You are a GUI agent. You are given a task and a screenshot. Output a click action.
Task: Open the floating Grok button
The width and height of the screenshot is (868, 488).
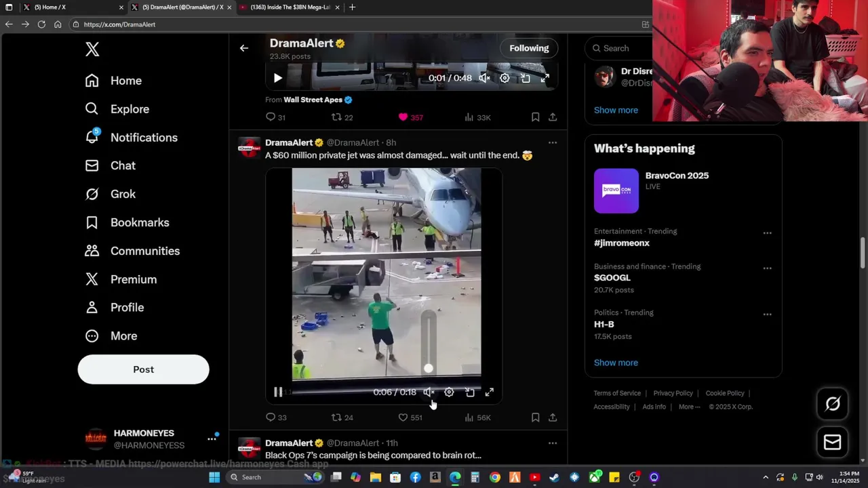tap(833, 404)
